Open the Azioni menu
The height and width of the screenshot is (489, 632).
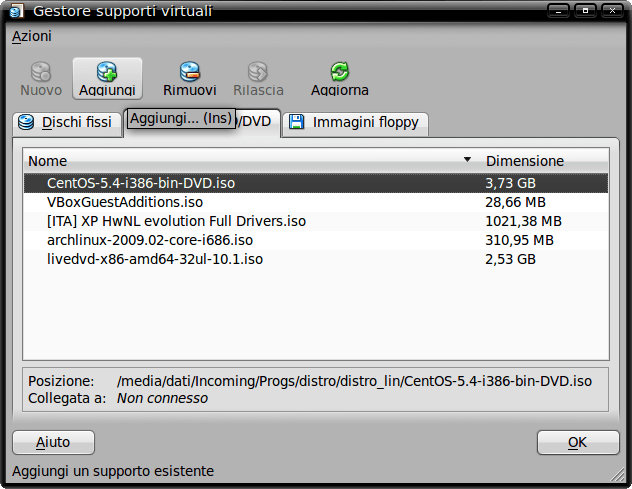pos(32,36)
